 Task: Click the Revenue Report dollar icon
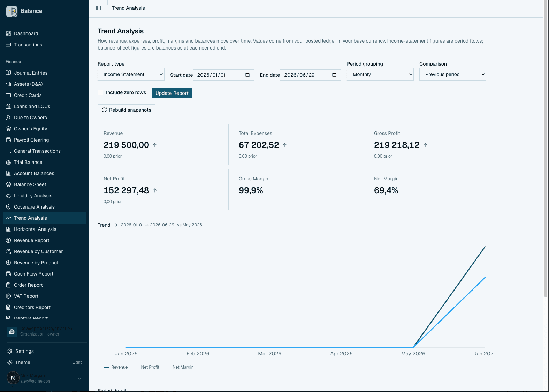pos(8,240)
